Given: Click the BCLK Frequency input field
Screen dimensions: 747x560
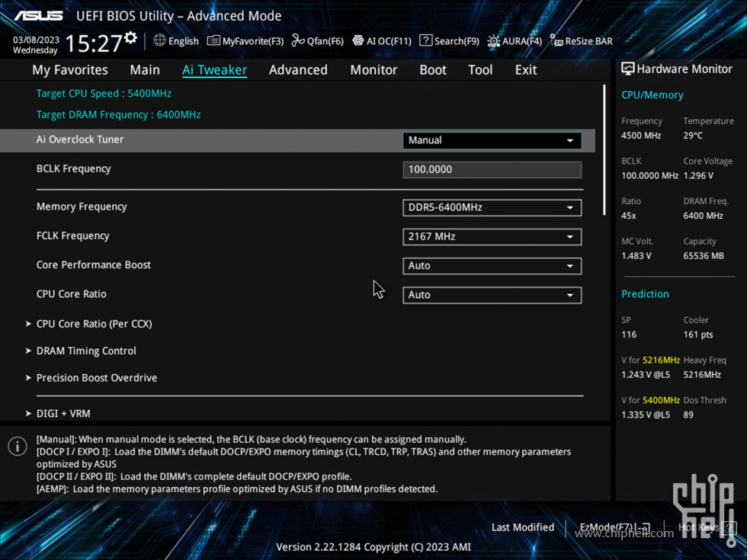Looking at the screenshot, I should click(x=492, y=169).
